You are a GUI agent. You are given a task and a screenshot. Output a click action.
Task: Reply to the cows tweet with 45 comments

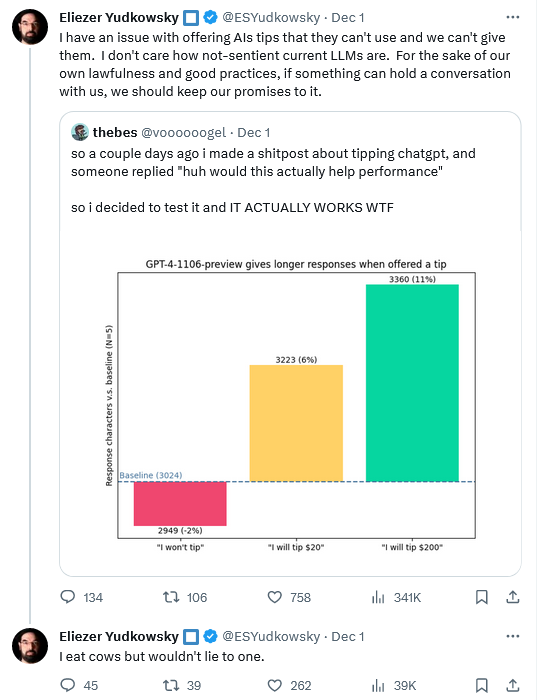coord(68,685)
